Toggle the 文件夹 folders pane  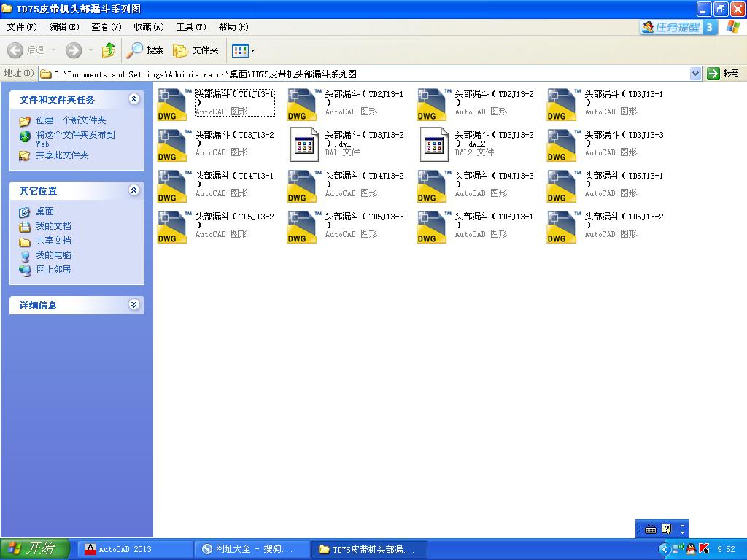coord(191,50)
